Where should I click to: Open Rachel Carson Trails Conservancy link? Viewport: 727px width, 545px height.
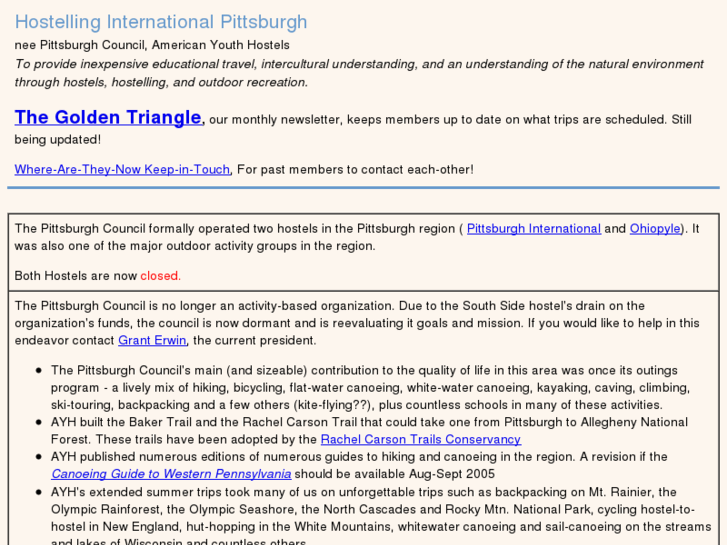(x=421, y=439)
